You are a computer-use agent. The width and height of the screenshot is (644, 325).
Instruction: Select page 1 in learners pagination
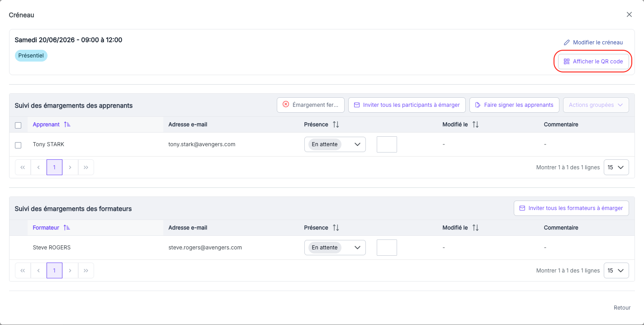pyautogui.click(x=54, y=167)
